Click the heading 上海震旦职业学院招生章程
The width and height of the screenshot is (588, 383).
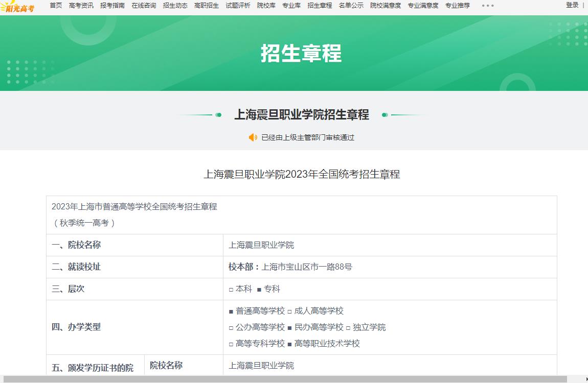302,114
